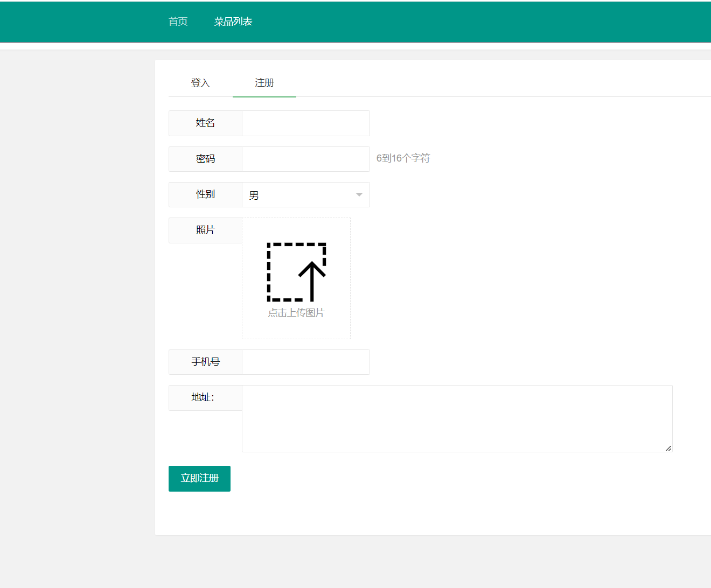Click the 性别 dropdown arrow
711x588 pixels.
pyautogui.click(x=359, y=195)
